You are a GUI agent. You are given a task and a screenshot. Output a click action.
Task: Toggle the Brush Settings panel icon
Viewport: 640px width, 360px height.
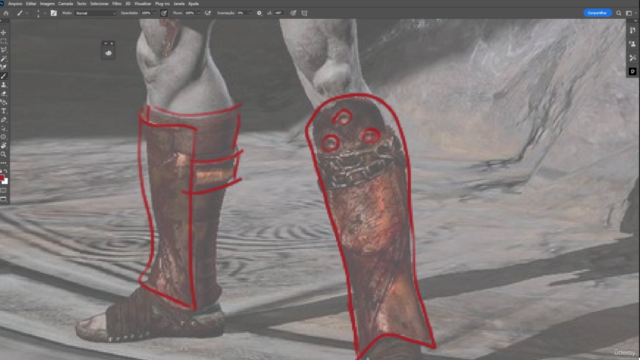coord(53,13)
